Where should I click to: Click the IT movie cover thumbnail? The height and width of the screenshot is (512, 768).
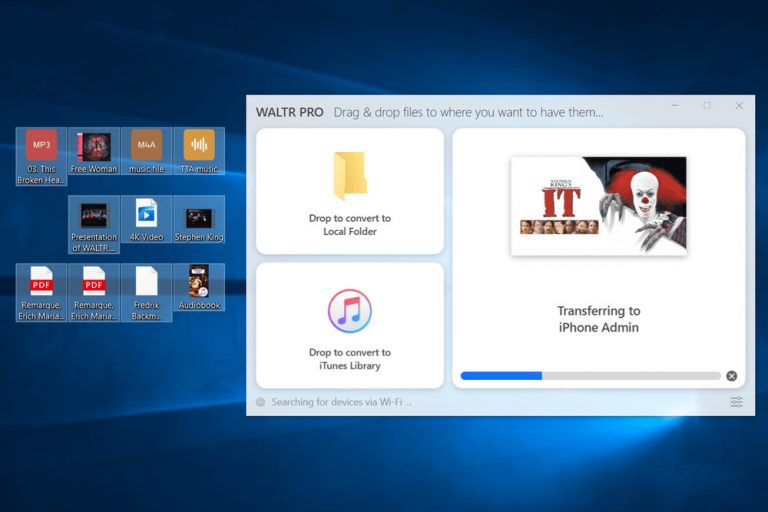point(599,206)
